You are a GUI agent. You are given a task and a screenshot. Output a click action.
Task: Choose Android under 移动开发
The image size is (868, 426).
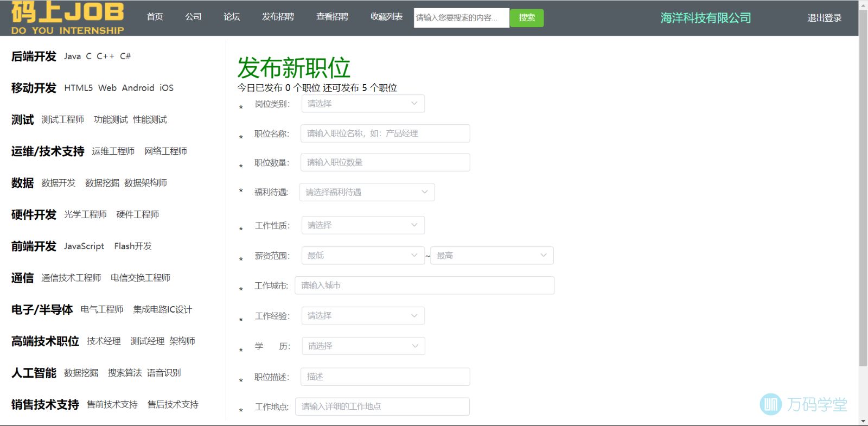click(138, 88)
